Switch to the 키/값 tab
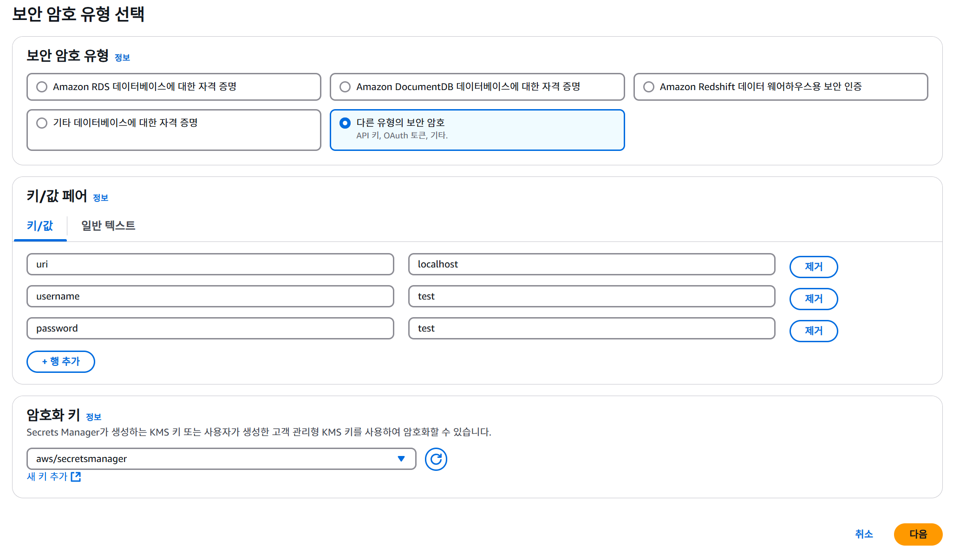966x560 pixels. [x=40, y=226]
